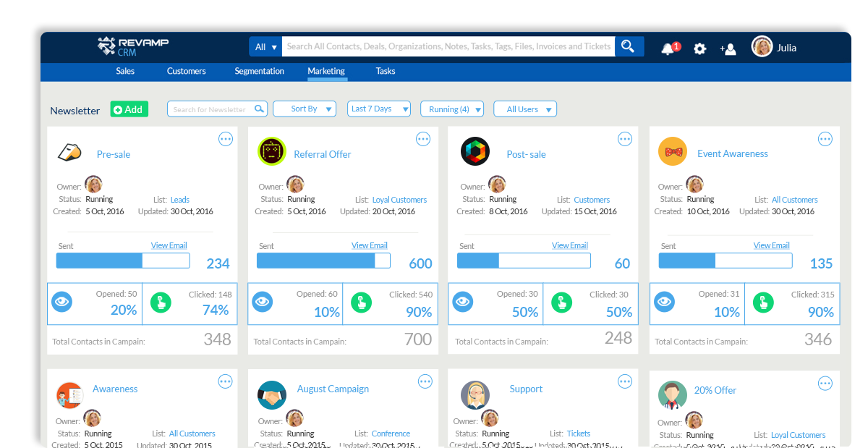The width and height of the screenshot is (868, 448).
Task: Open options menu for August Campaign card
Action: coord(425,381)
